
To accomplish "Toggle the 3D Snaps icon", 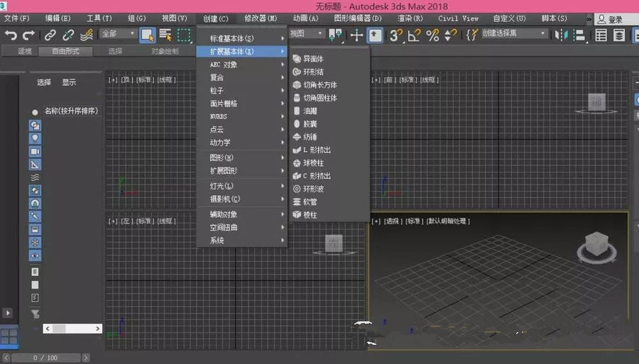I will (395, 35).
